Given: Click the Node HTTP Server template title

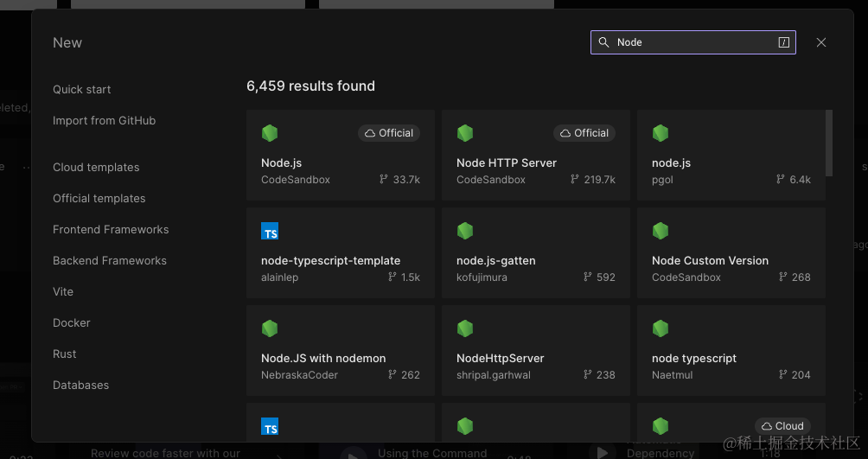Looking at the screenshot, I should [x=507, y=163].
